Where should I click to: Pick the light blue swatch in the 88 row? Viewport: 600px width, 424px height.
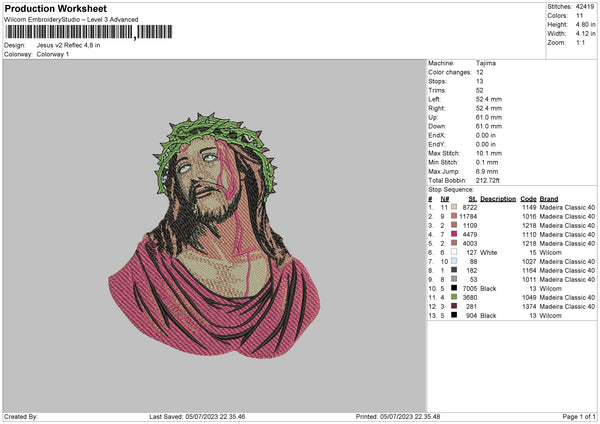[454, 261]
